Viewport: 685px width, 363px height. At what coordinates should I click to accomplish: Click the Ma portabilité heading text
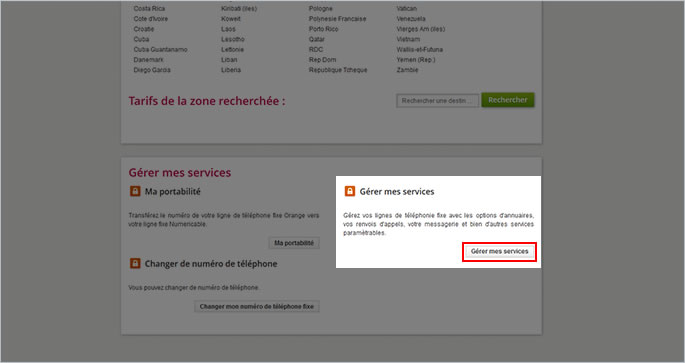[x=173, y=191]
